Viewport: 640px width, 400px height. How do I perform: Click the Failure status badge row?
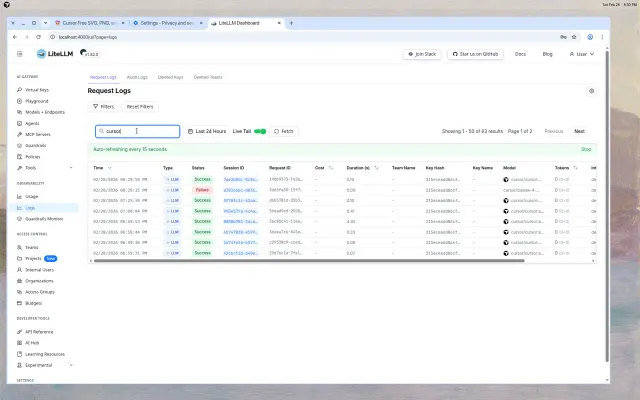click(202, 190)
